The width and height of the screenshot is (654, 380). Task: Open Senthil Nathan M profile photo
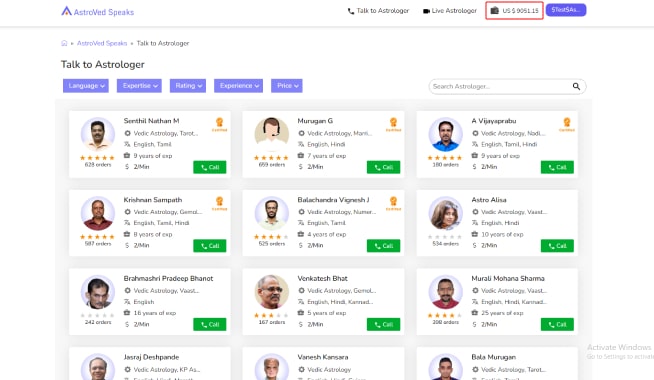click(98, 134)
